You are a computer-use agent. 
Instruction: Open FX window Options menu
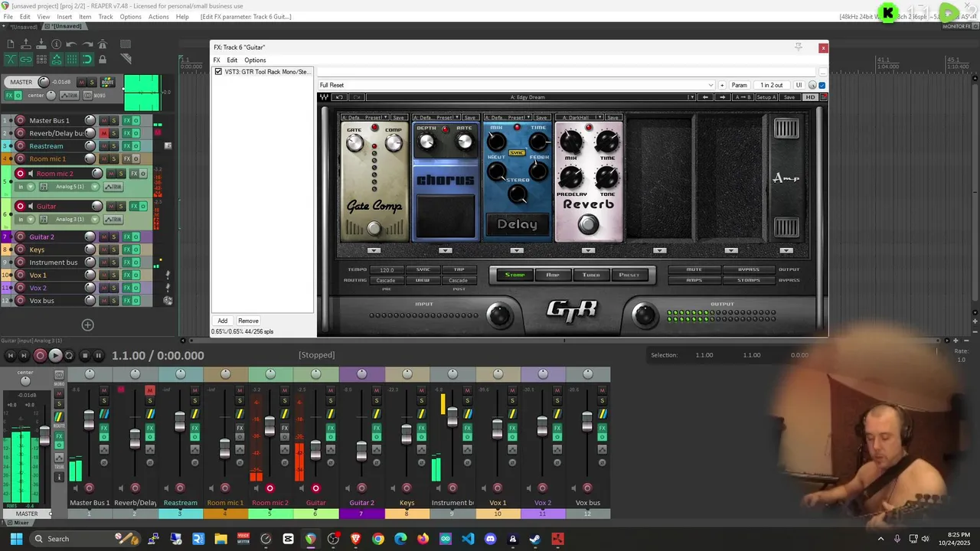255,60
